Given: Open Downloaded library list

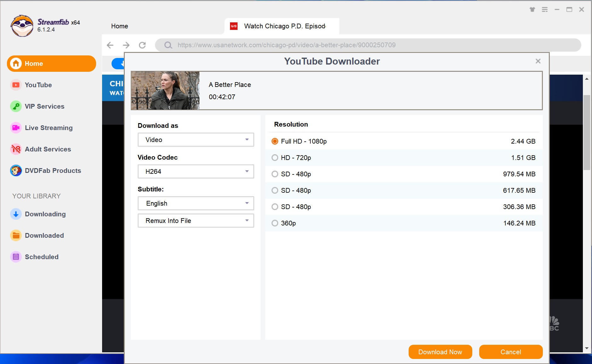Looking at the screenshot, I should click(44, 236).
